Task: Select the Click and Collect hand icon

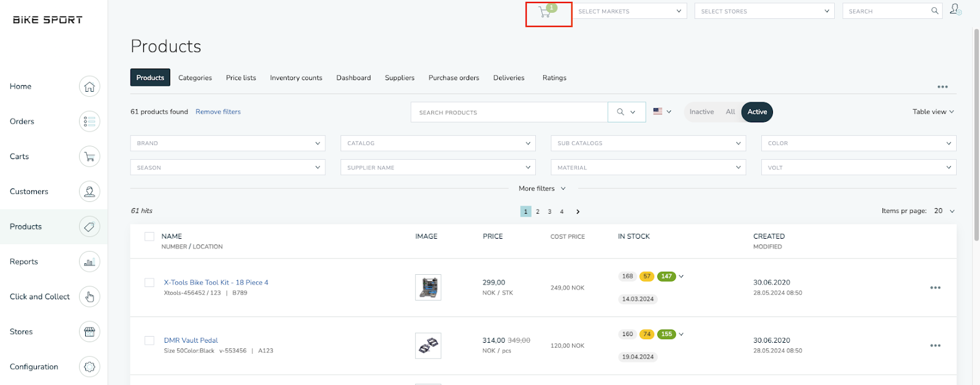Action: pyautogui.click(x=89, y=297)
